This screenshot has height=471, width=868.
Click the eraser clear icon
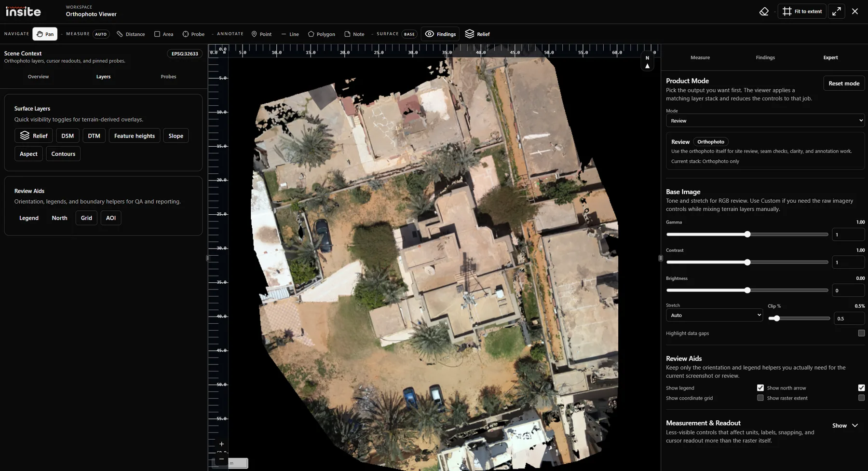pos(764,12)
